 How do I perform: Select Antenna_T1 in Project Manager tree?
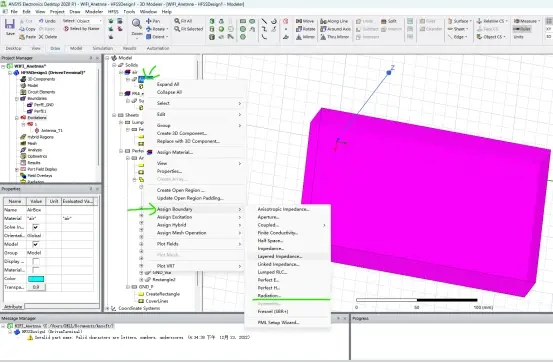coord(51,131)
